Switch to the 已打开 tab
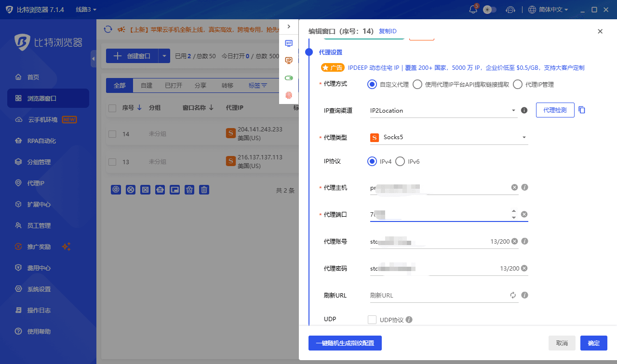Viewport: 617px width, 364px height. (174, 85)
